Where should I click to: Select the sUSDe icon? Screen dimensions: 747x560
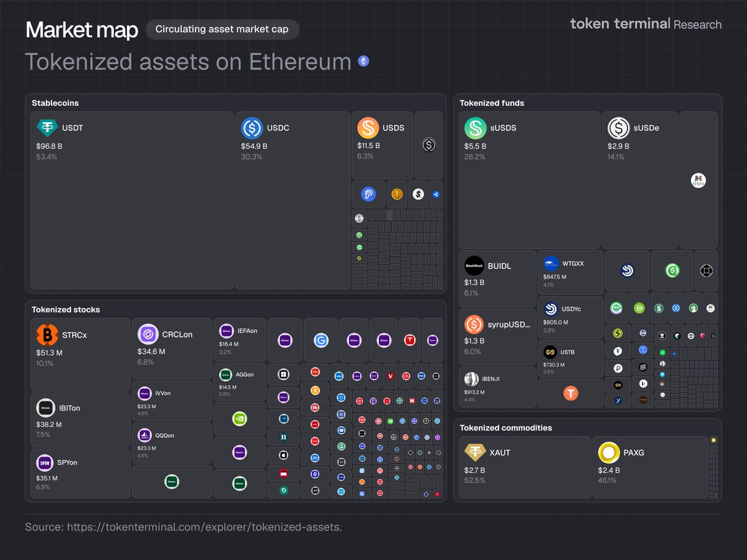pos(619,128)
